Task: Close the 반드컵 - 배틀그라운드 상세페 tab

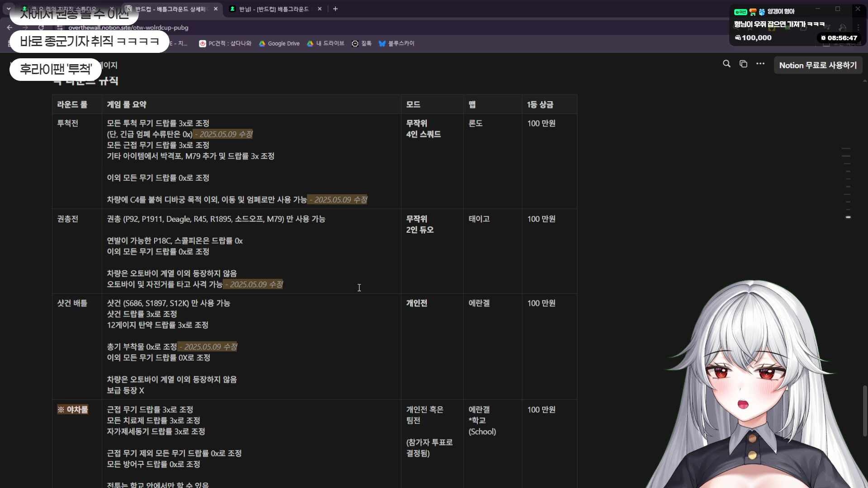Action: [x=216, y=9]
